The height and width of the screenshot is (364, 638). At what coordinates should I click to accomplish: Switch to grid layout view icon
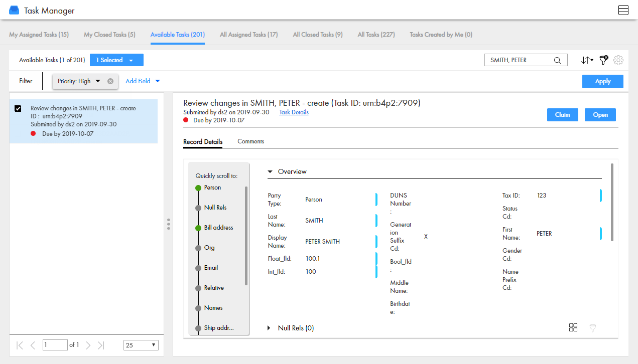pos(573,327)
